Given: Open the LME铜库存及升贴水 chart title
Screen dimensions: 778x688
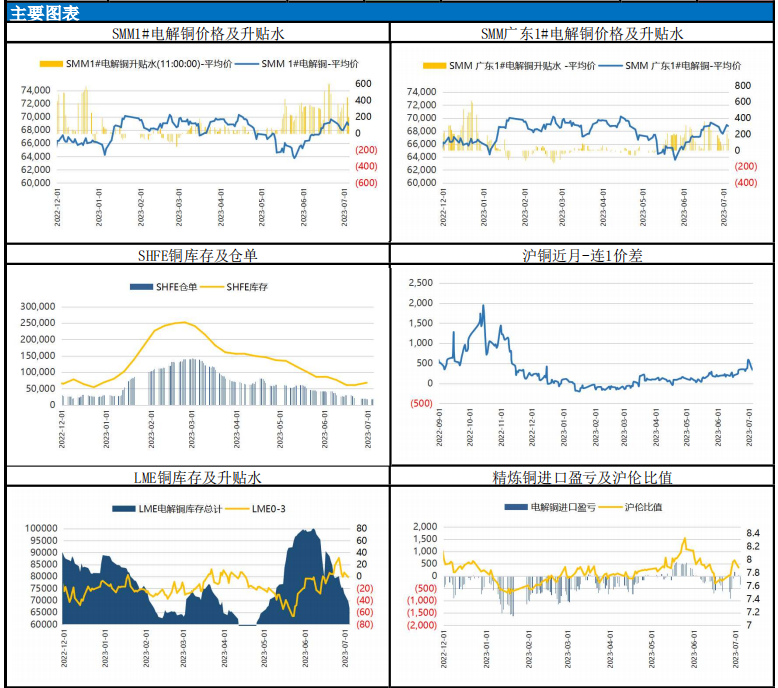Looking at the screenshot, I should click(197, 477).
